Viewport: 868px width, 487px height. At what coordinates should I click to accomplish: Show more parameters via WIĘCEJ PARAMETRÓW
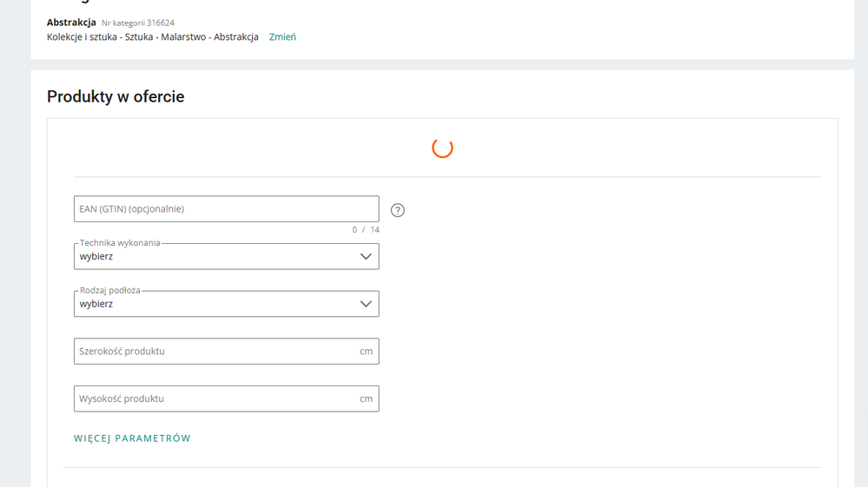click(x=132, y=438)
